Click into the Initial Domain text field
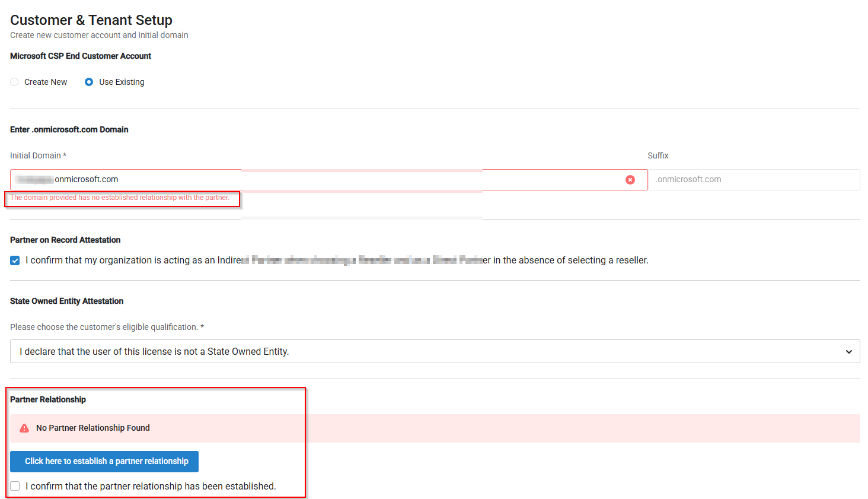Screen dimensions: 868x499 pyautogui.click(x=356, y=180)
